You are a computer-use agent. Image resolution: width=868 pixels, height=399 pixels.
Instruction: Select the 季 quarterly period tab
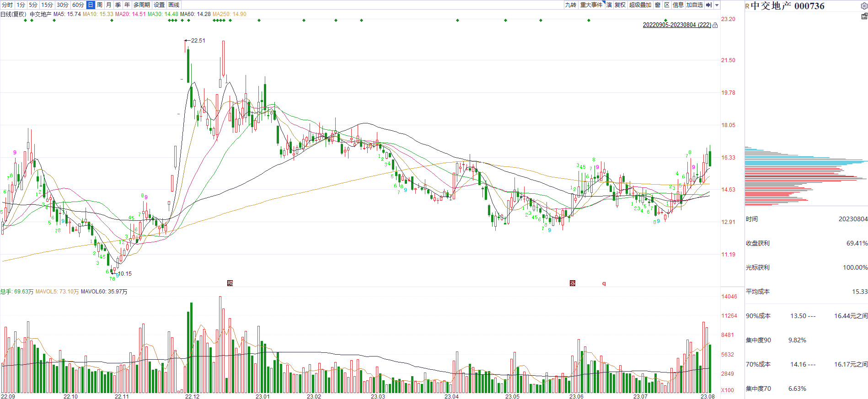coord(118,5)
